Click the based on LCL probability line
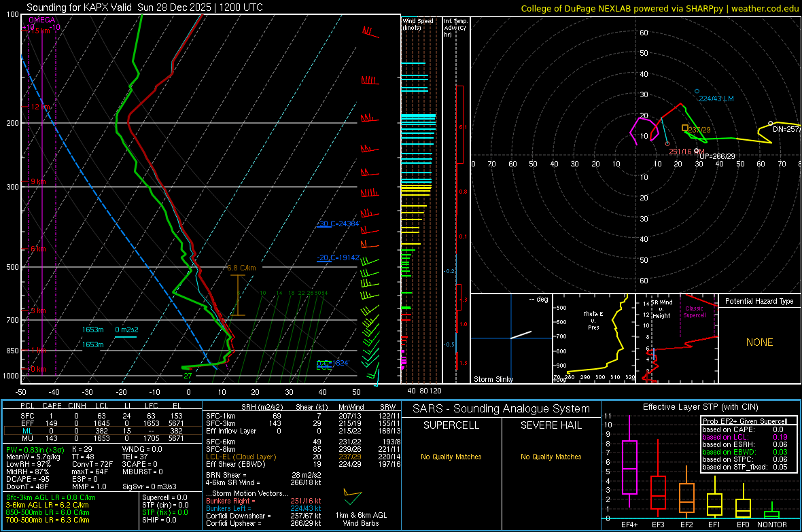The width and height of the screenshot is (802, 532). [x=745, y=437]
